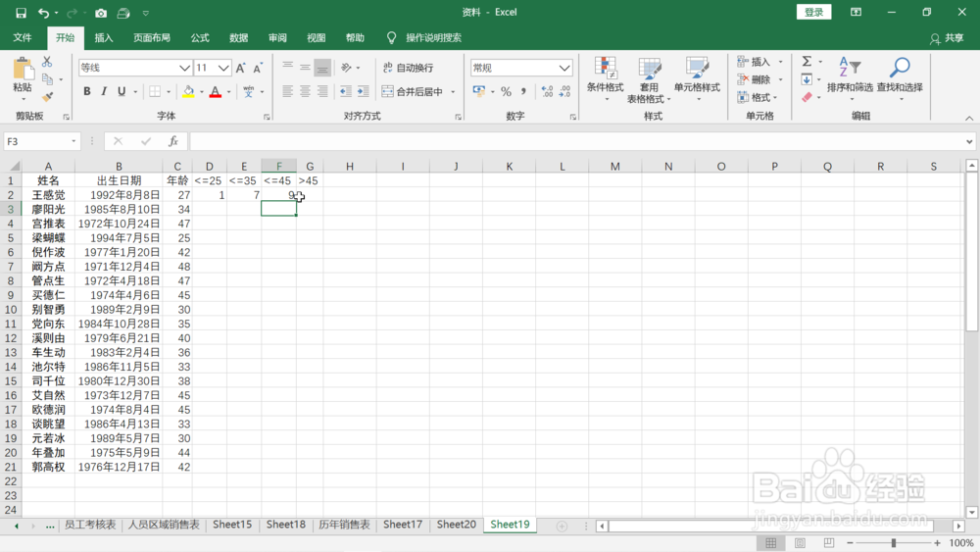Viewport: 980px width, 552px height.
Task: Toggle 自动换行 wrap text
Action: (408, 68)
